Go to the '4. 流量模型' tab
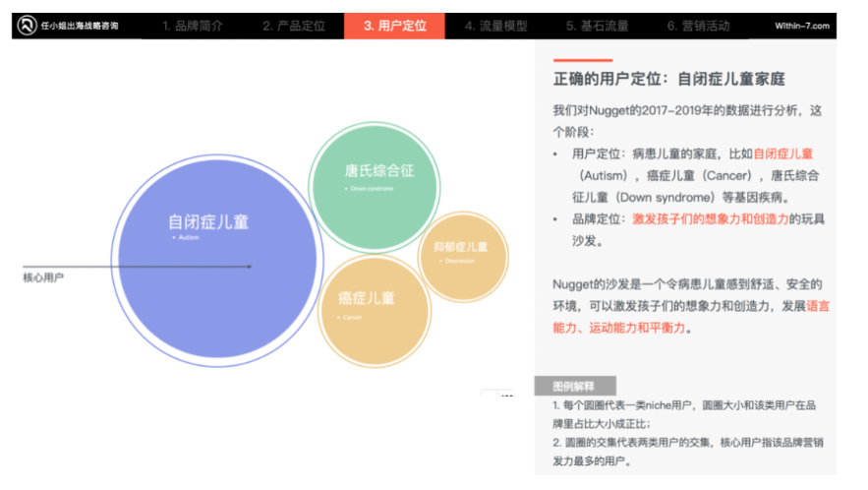The height and width of the screenshot is (490, 868). pyautogui.click(x=495, y=26)
